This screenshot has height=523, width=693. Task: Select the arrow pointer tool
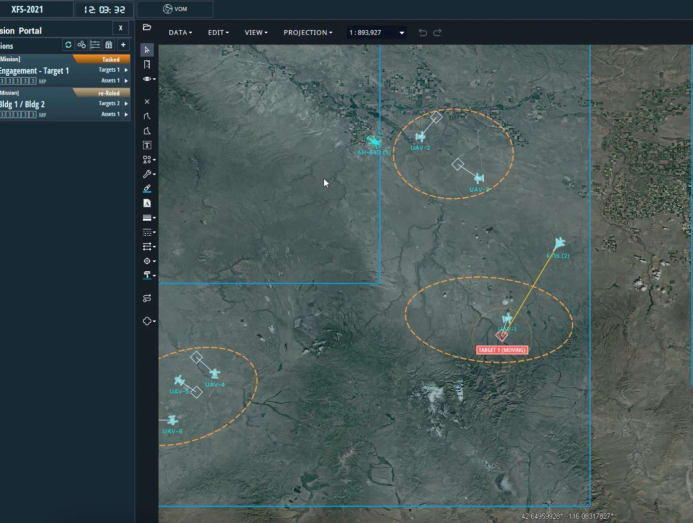[147, 49]
